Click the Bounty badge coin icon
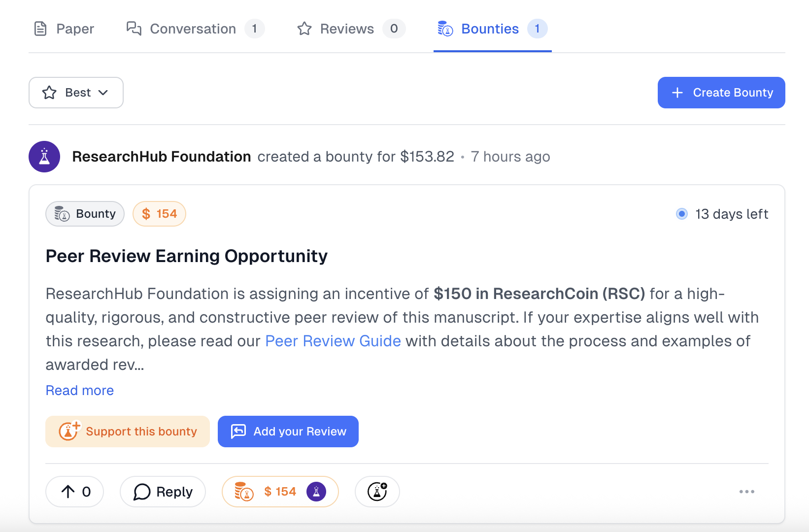This screenshot has height=532, width=809. tap(62, 214)
